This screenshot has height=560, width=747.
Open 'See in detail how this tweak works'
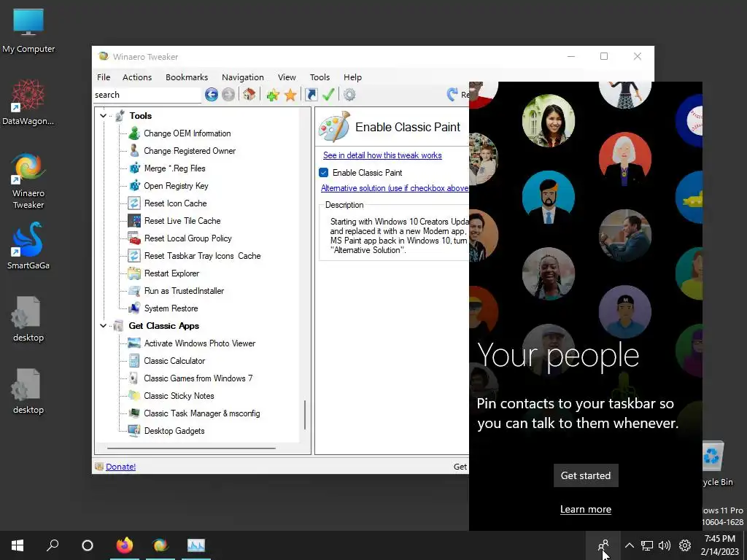click(382, 155)
